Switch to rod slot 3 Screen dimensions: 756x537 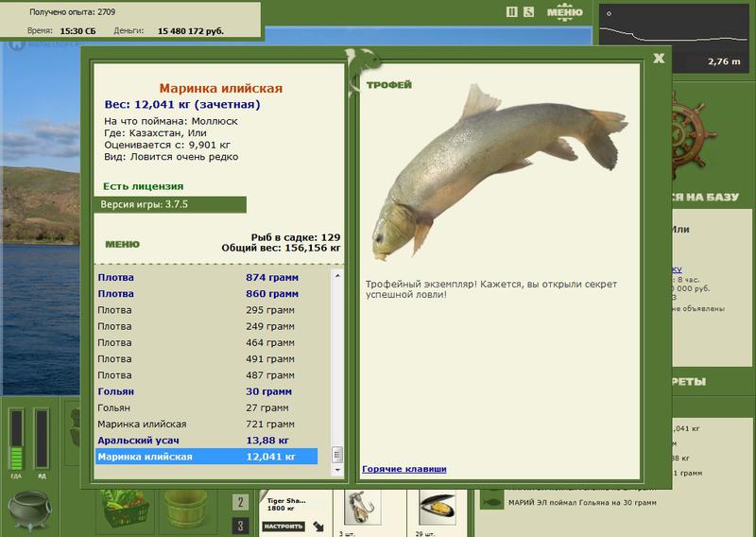(241, 525)
